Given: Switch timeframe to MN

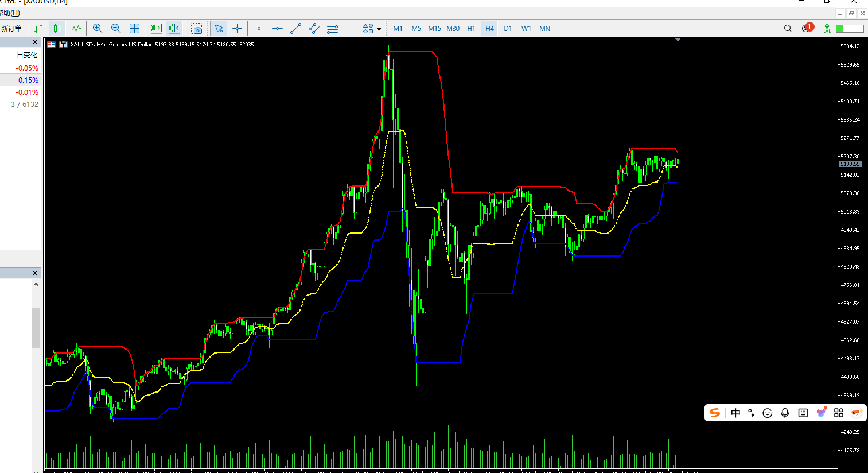Looking at the screenshot, I should (x=544, y=28).
